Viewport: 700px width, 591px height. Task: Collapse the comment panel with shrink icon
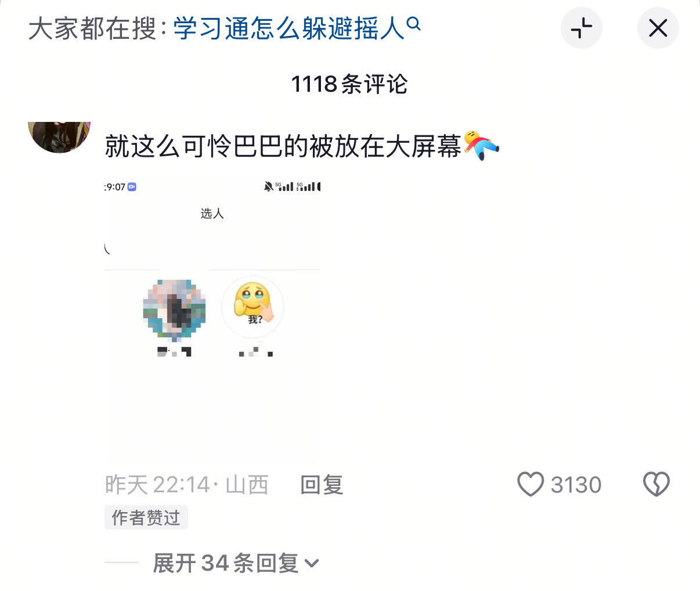click(581, 28)
